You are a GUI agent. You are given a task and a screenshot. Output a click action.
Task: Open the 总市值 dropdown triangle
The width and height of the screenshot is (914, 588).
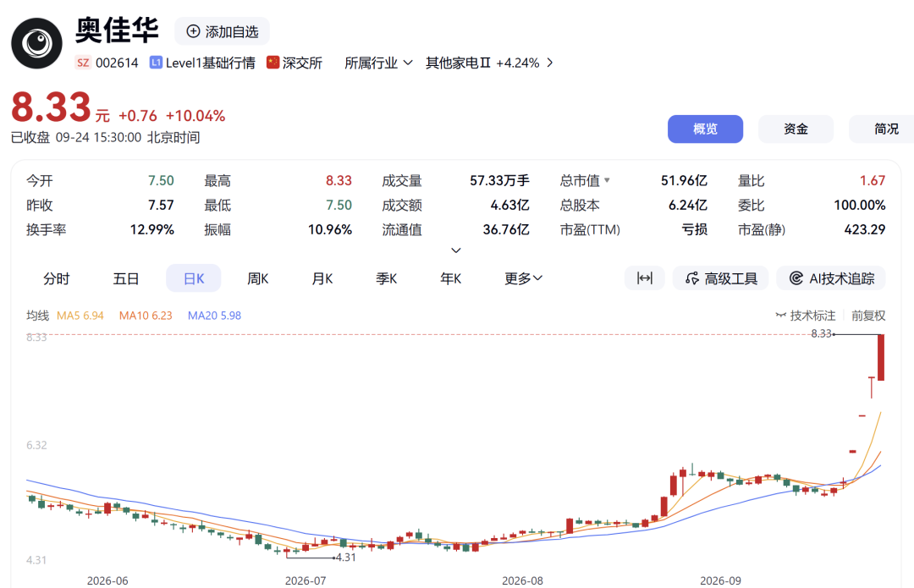coord(607,180)
